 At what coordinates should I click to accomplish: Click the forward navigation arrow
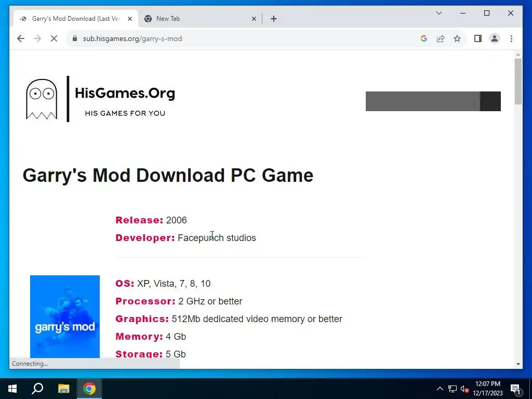pos(37,38)
